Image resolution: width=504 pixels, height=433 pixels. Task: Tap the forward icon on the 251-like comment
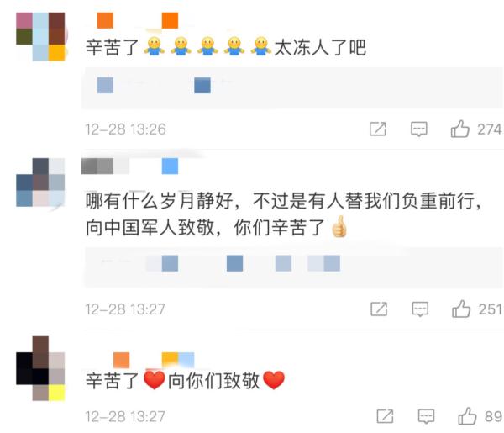379,309
